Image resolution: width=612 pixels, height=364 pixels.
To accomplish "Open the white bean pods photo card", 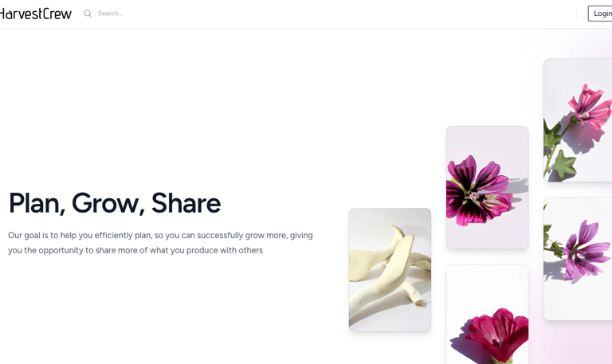I will pyautogui.click(x=390, y=269).
